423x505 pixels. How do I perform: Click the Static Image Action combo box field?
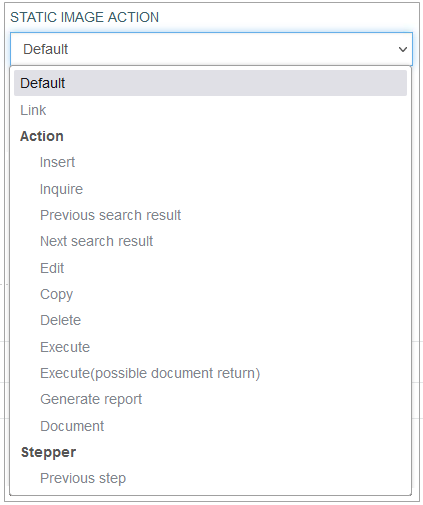pos(211,49)
